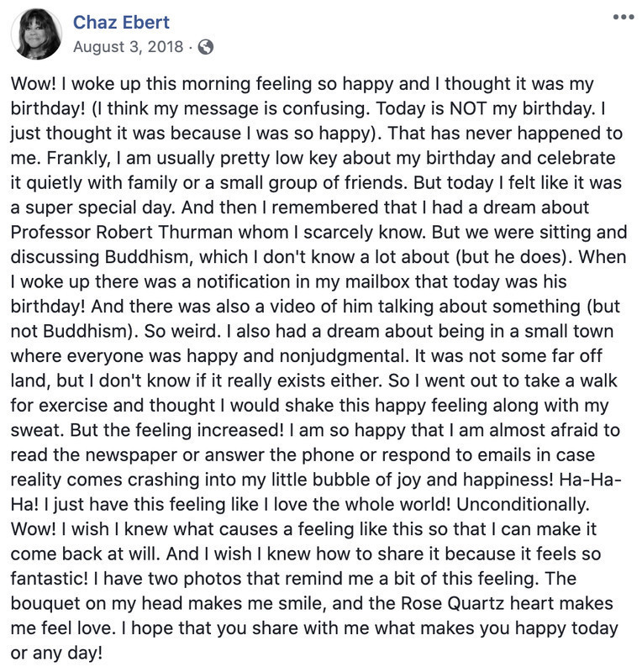
Task: Click the word "Unconditionally." in the post
Action: pyautogui.click(x=523, y=505)
